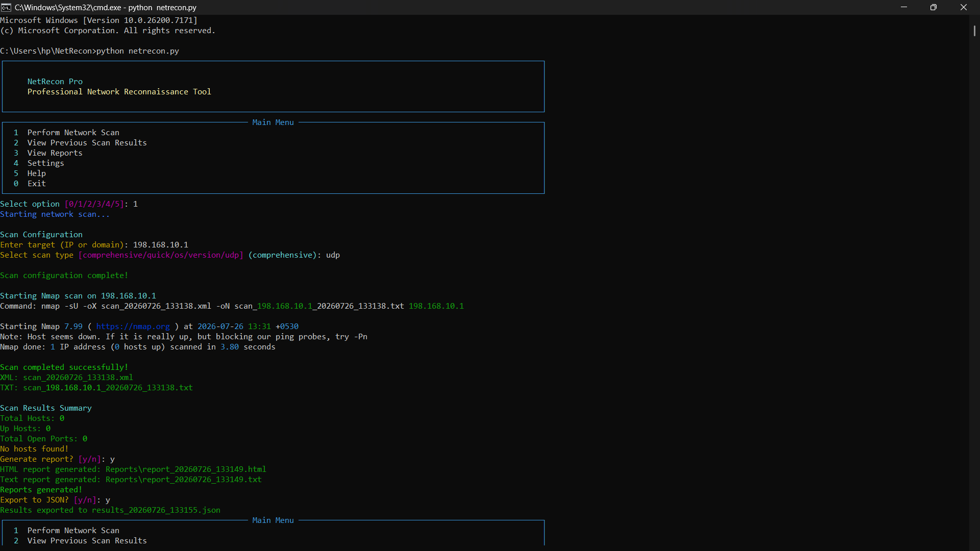Click 'XML: scan_20260726_133138.xml' line
This screenshot has width=980, height=551.
[66, 378]
